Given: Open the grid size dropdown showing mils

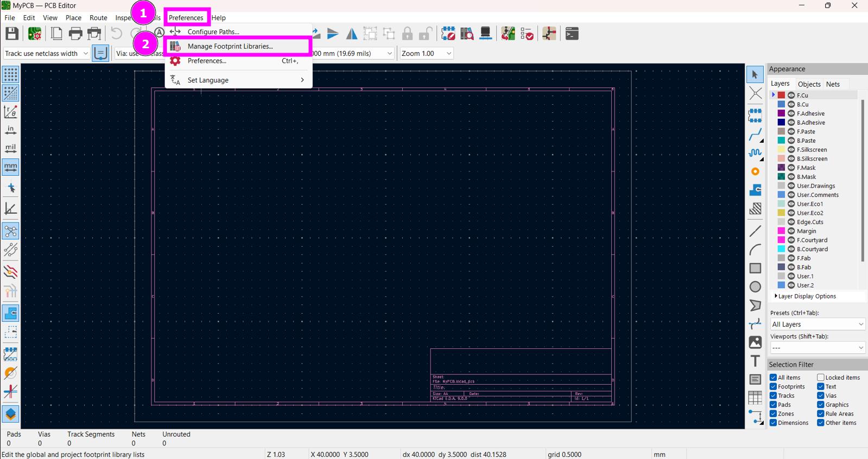Looking at the screenshot, I should point(352,53).
